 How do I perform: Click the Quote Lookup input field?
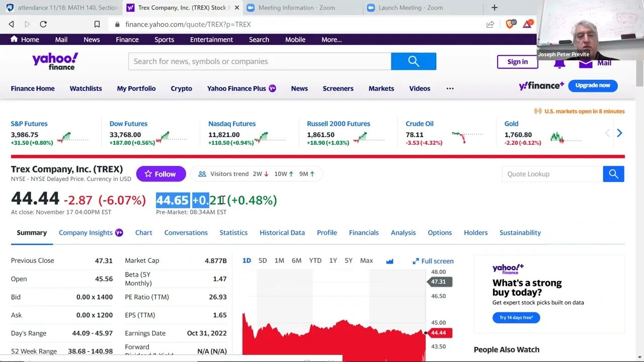pyautogui.click(x=552, y=174)
